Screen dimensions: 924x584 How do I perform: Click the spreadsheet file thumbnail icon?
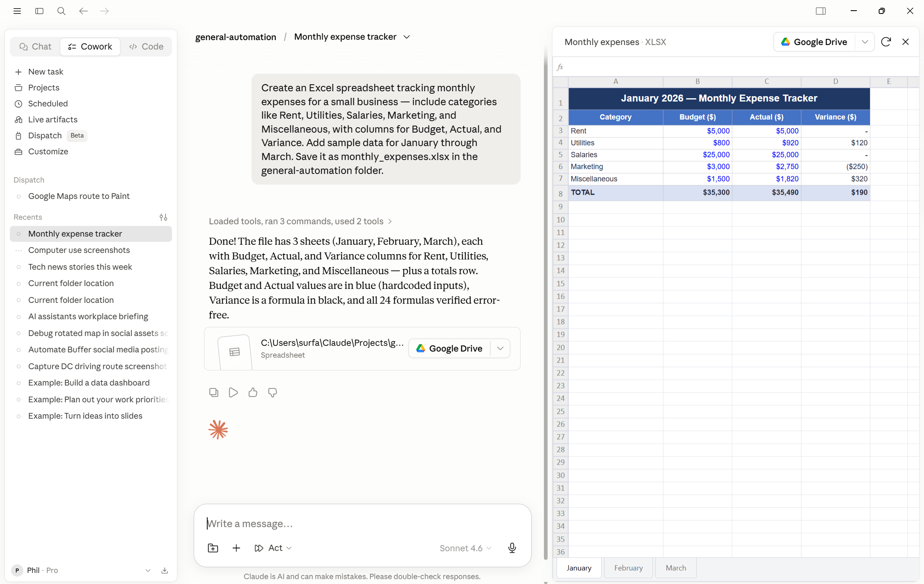[x=235, y=352]
